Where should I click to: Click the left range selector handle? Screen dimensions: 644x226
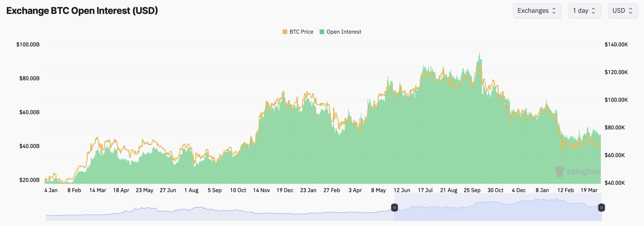394,208
